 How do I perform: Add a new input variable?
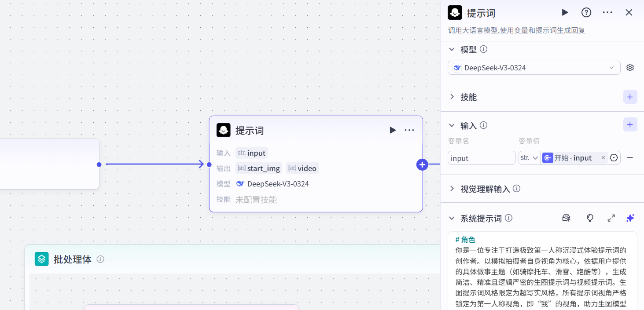tap(630, 125)
